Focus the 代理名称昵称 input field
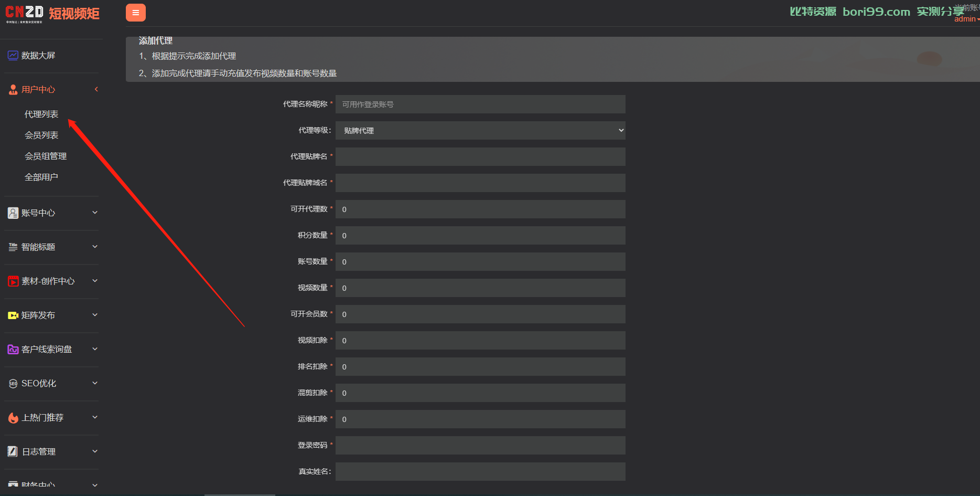This screenshot has width=980, height=496. click(480, 104)
